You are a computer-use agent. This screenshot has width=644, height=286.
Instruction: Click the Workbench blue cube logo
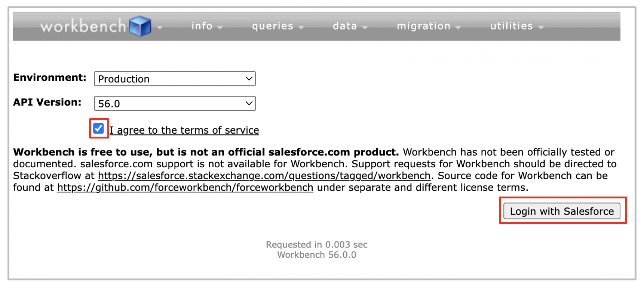click(140, 26)
